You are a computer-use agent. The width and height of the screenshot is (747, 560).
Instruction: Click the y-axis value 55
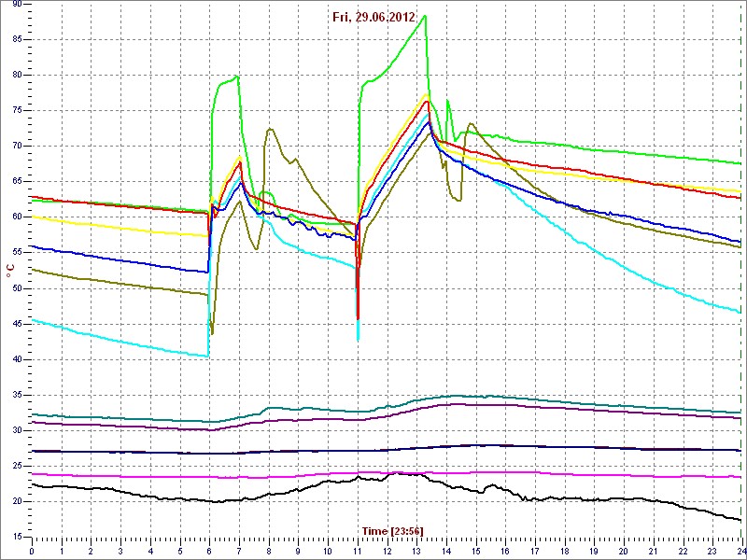coord(16,253)
